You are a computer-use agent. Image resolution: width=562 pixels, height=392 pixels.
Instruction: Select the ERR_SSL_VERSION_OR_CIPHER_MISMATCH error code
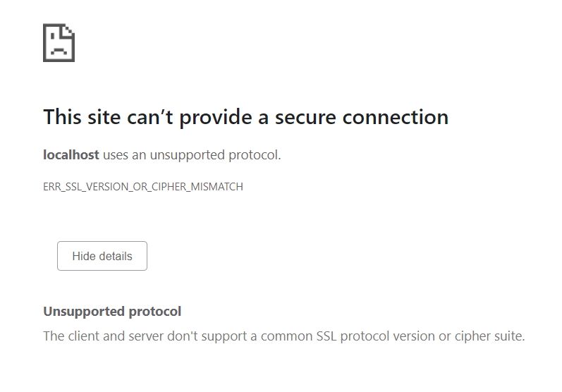pyautogui.click(x=143, y=187)
